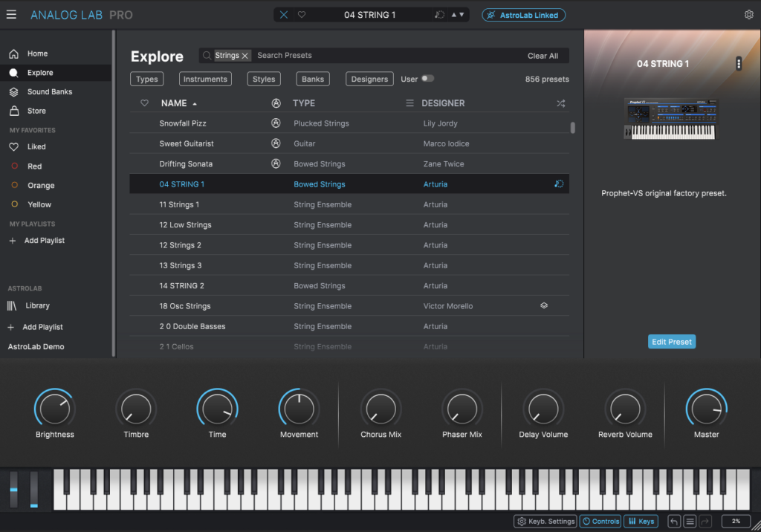Click the Arturia filter icon in header
The height and width of the screenshot is (532, 761).
pyautogui.click(x=276, y=103)
